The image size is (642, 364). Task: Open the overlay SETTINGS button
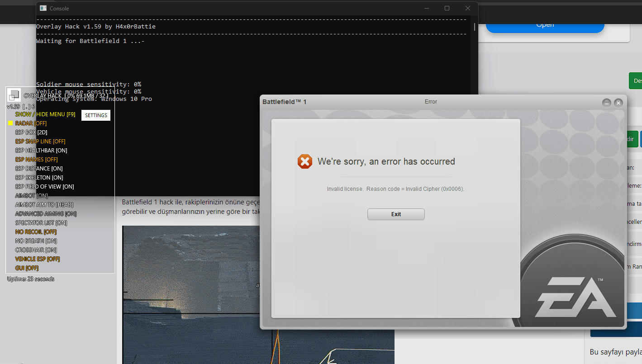click(x=96, y=115)
